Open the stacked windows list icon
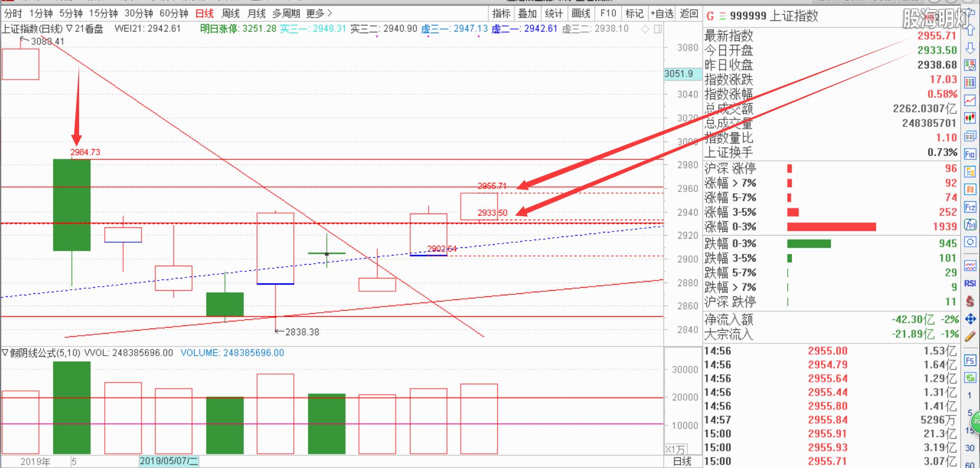This screenshot has width=980, height=468. pos(970,136)
